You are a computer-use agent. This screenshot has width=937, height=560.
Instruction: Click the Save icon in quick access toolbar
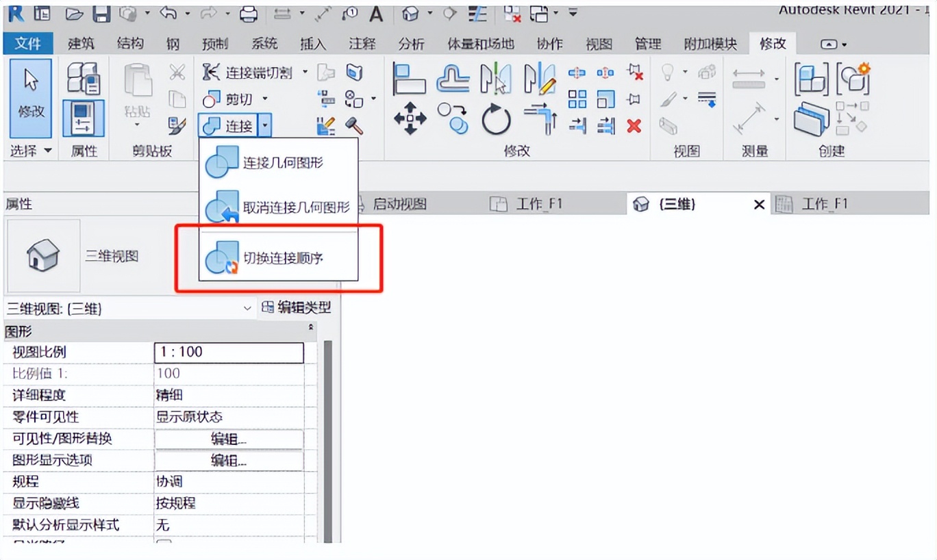click(101, 13)
